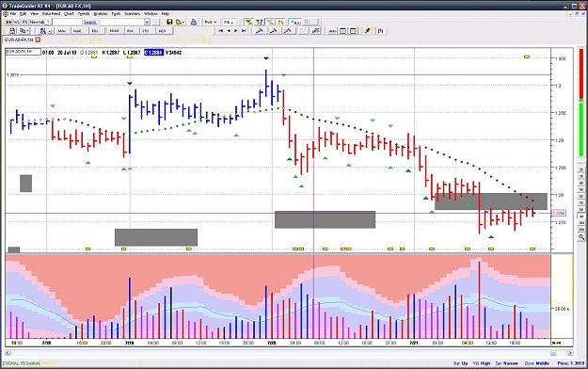Jump to last bar navigation button
This screenshot has height=369, width=588.
[244, 31]
